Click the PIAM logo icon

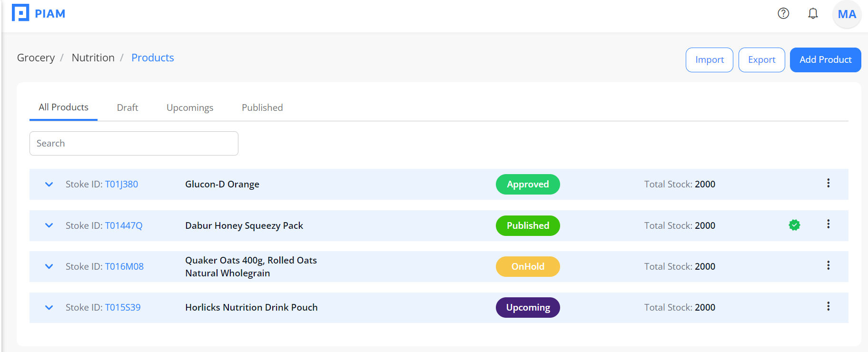coord(20,13)
